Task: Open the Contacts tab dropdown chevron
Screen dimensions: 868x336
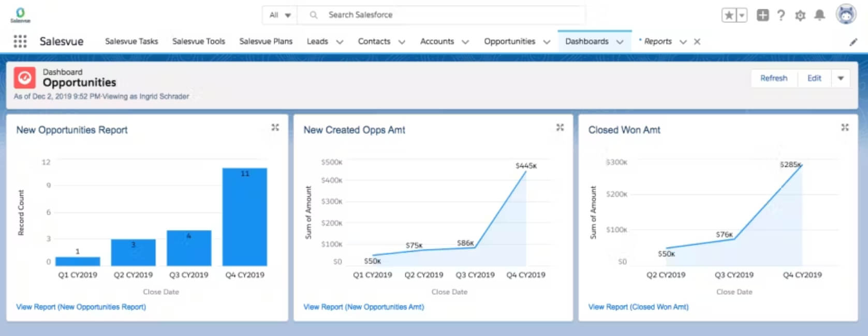Action: click(402, 42)
